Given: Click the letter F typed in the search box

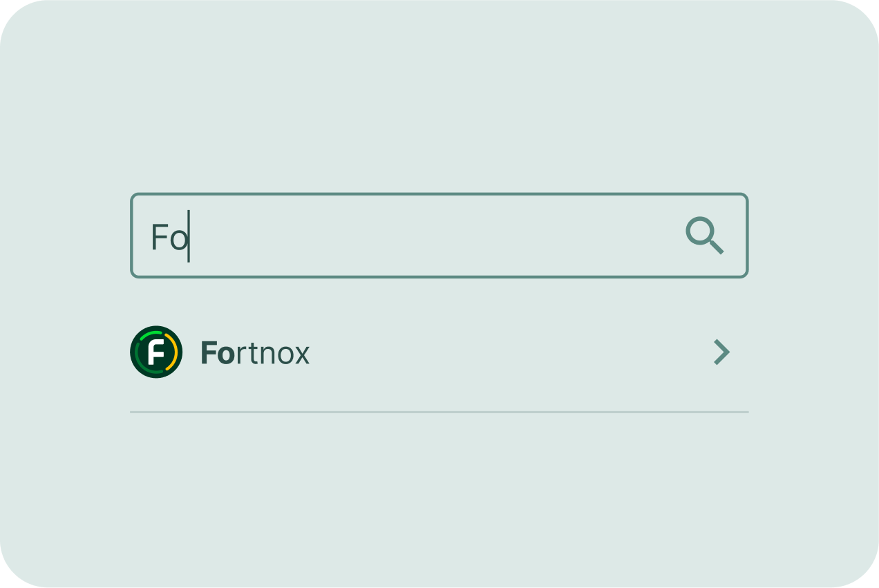Looking at the screenshot, I should 159,238.
